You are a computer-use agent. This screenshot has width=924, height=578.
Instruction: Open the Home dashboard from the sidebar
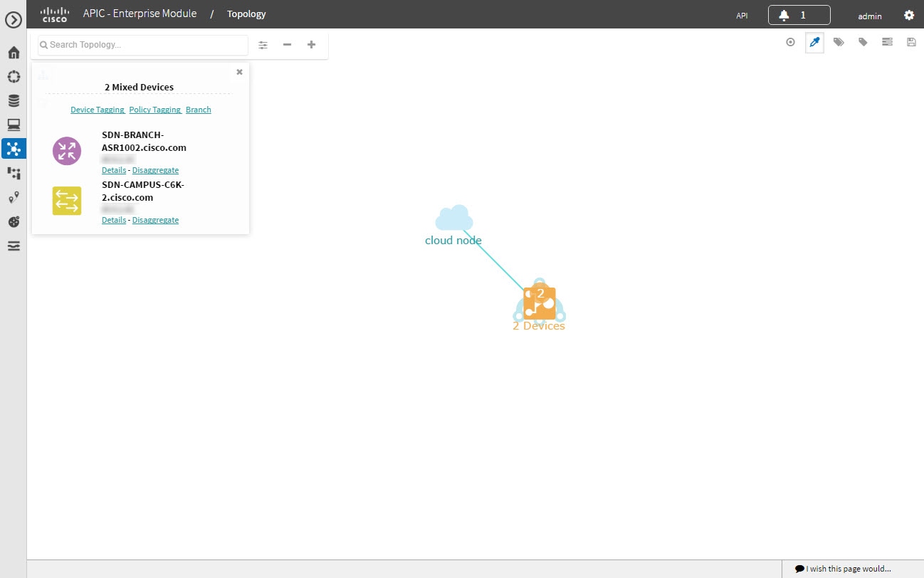(14, 52)
